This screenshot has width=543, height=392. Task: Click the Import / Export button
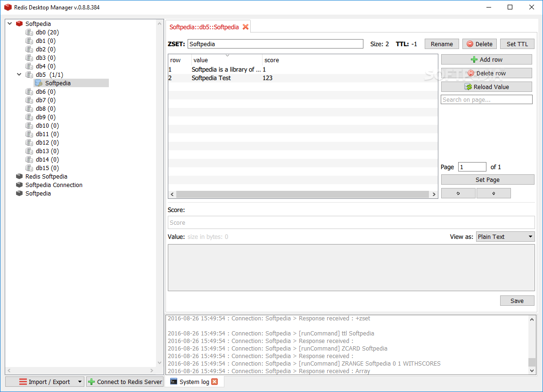44,382
